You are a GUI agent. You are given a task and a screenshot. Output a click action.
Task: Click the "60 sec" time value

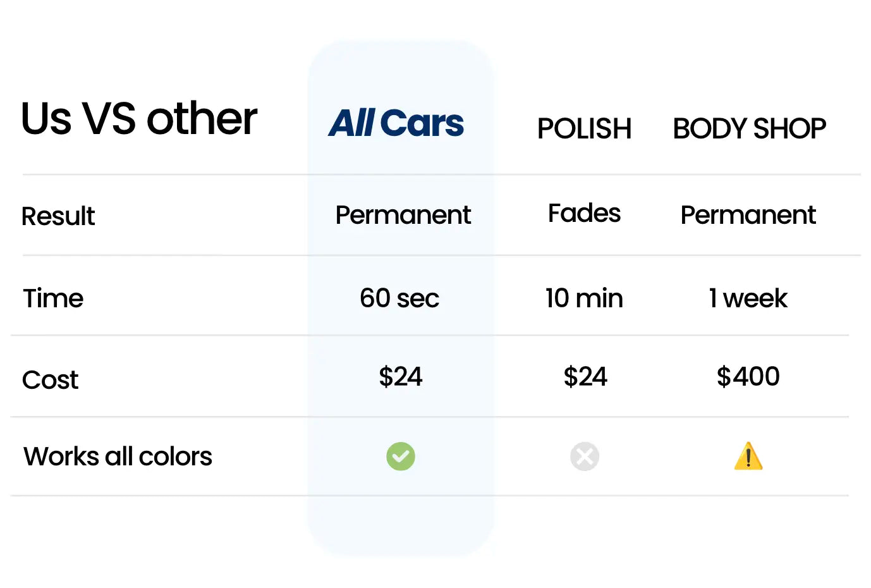coord(399,298)
